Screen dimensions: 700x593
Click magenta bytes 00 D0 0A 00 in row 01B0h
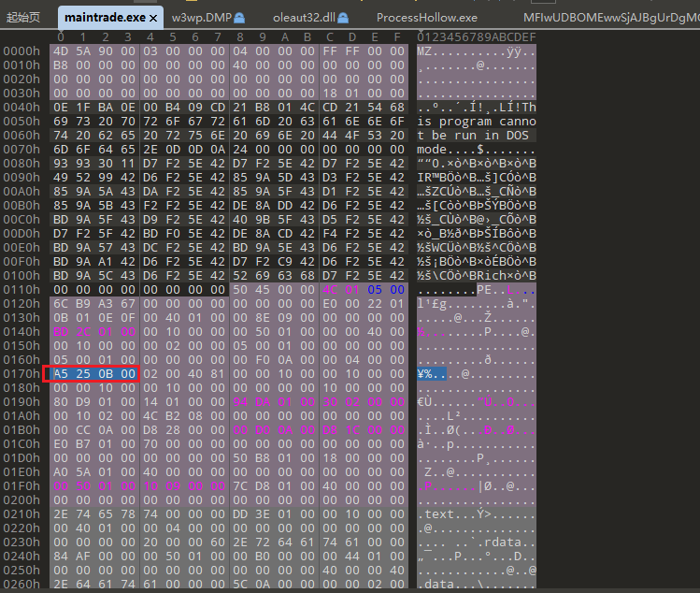point(274,430)
